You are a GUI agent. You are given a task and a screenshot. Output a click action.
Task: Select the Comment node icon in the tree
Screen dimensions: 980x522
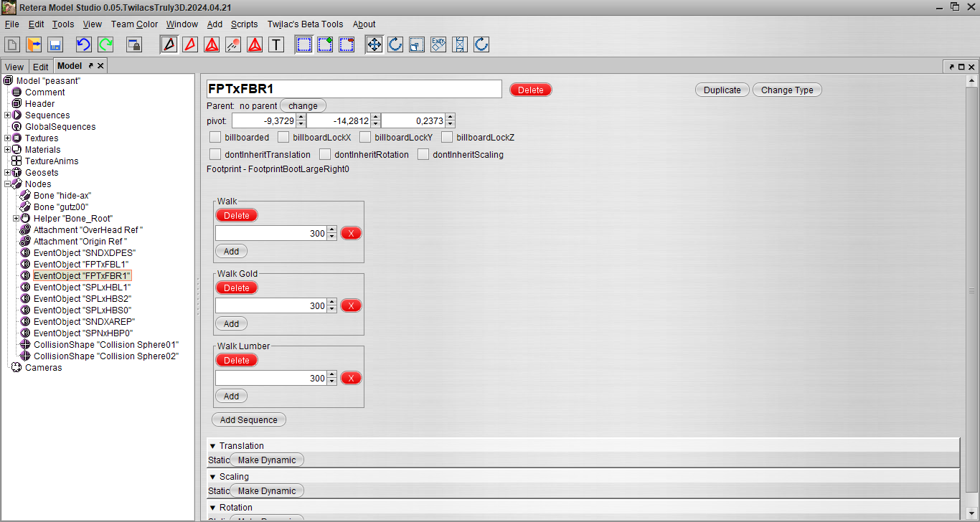[17, 92]
